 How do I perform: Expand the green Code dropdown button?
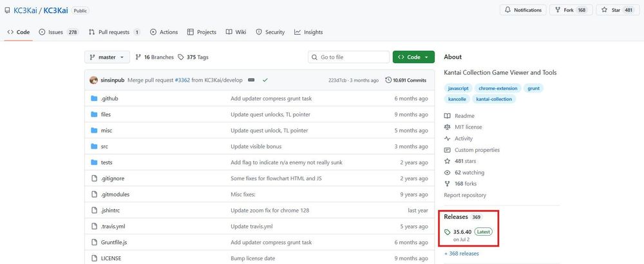pos(413,57)
